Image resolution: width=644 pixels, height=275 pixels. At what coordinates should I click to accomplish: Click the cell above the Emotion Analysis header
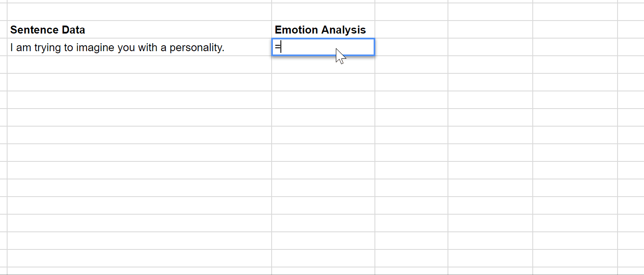323,12
